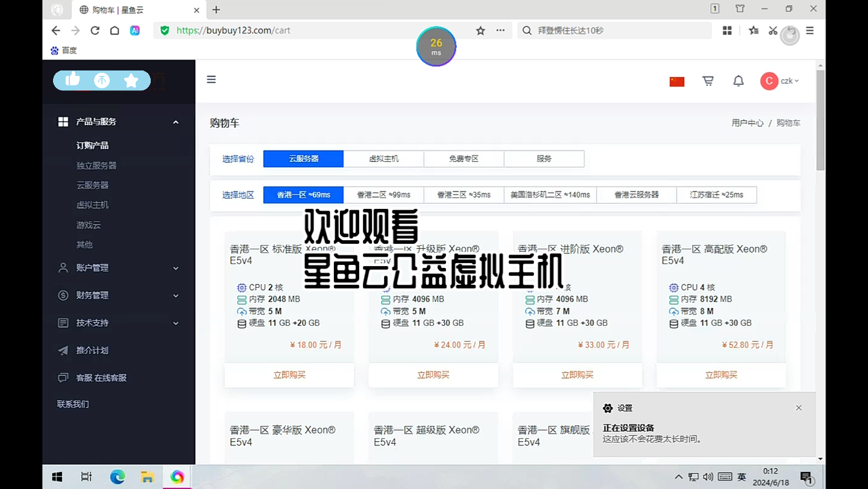Choose region 美国洛杉矶二区 ≈140ms

click(550, 195)
